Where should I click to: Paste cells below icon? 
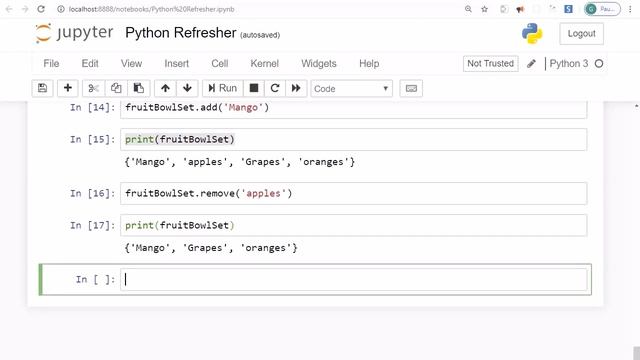pyautogui.click(x=138, y=88)
